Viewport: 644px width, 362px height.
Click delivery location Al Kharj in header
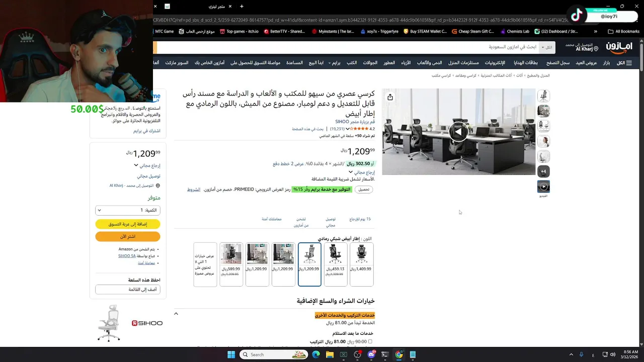[582, 47]
